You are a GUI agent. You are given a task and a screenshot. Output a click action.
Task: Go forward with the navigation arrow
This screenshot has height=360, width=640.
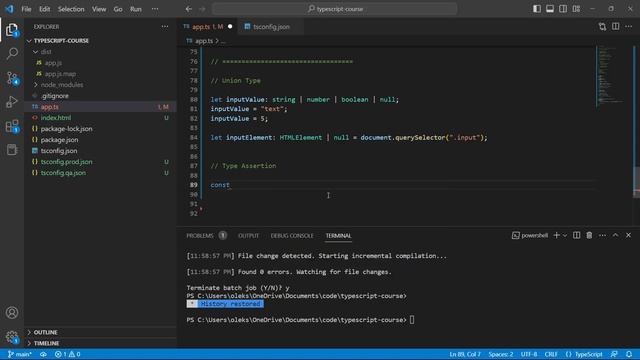click(202, 9)
